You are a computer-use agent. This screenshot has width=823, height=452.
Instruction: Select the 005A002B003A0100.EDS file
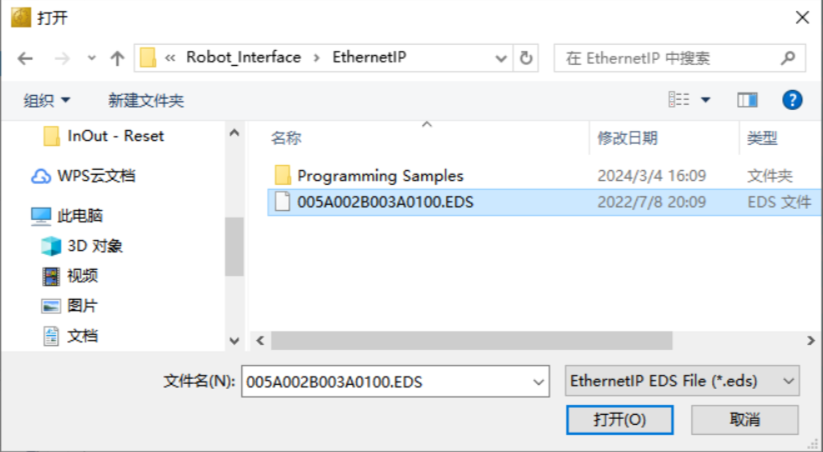(x=385, y=203)
